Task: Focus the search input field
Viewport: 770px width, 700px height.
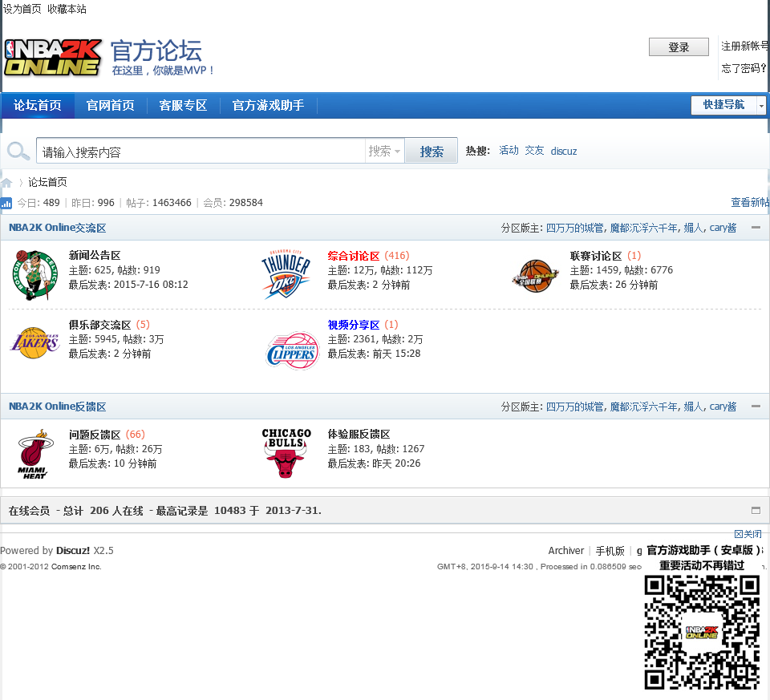Action: click(x=201, y=152)
